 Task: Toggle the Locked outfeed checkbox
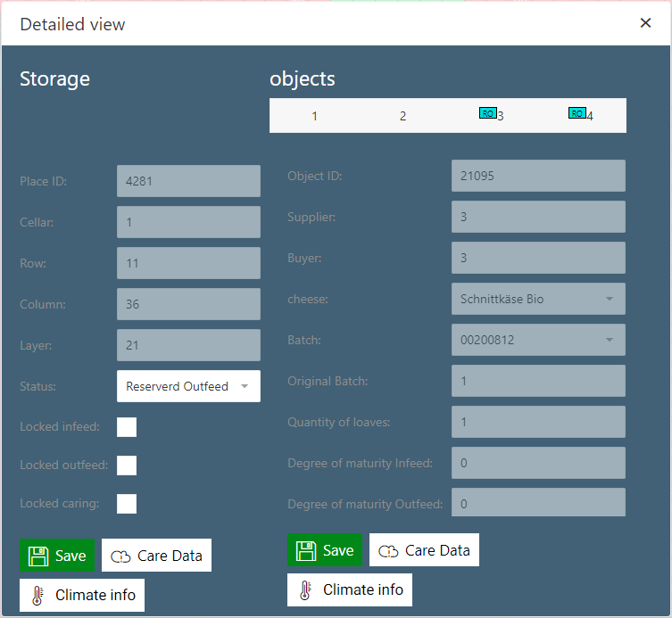[127, 466]
